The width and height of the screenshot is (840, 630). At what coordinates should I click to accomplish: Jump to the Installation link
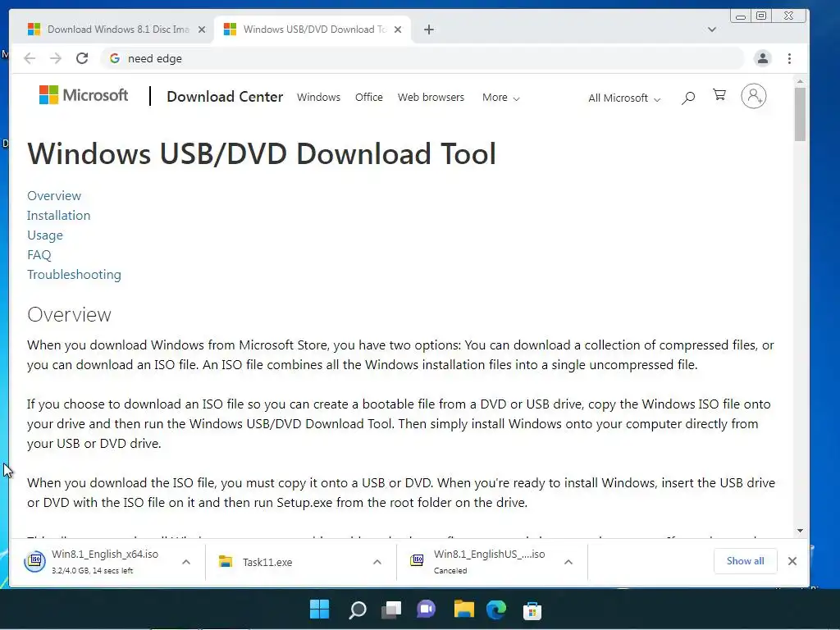(59, 216)
